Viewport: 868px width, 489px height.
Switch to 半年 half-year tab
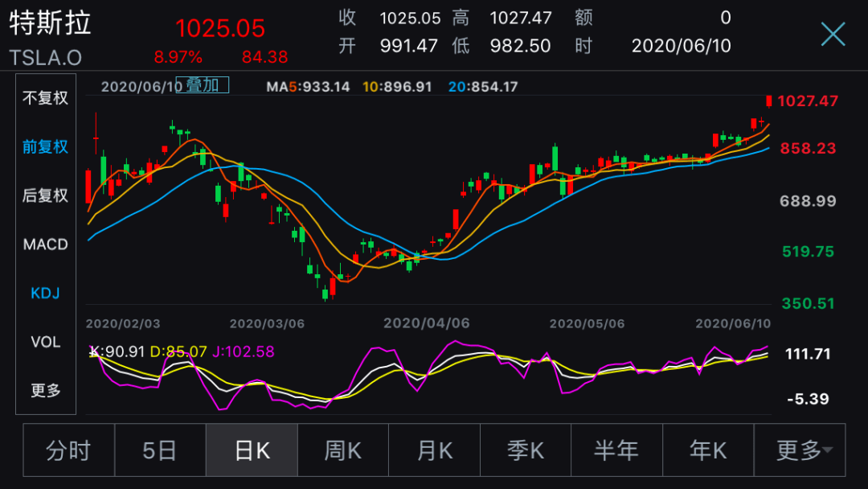pos(616,450)
